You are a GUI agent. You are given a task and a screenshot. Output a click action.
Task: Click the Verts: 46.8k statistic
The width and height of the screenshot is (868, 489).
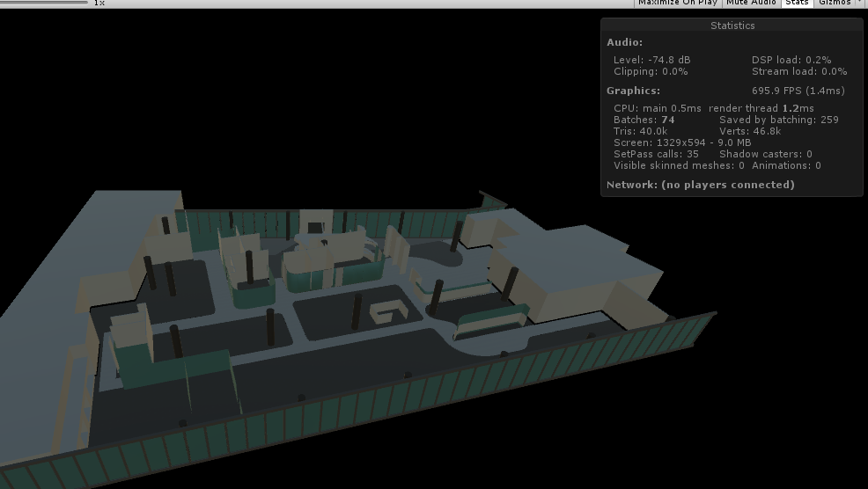[749, 131]
